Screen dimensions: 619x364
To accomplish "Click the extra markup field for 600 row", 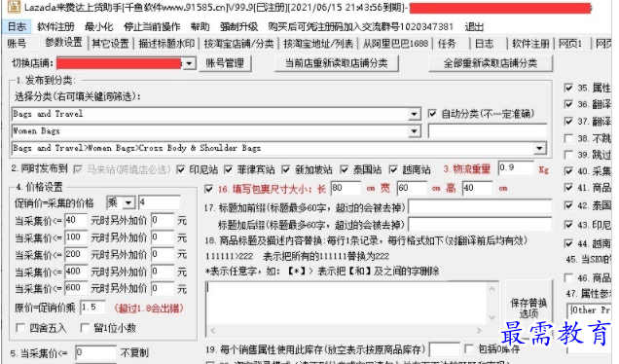I will point(163,288).
